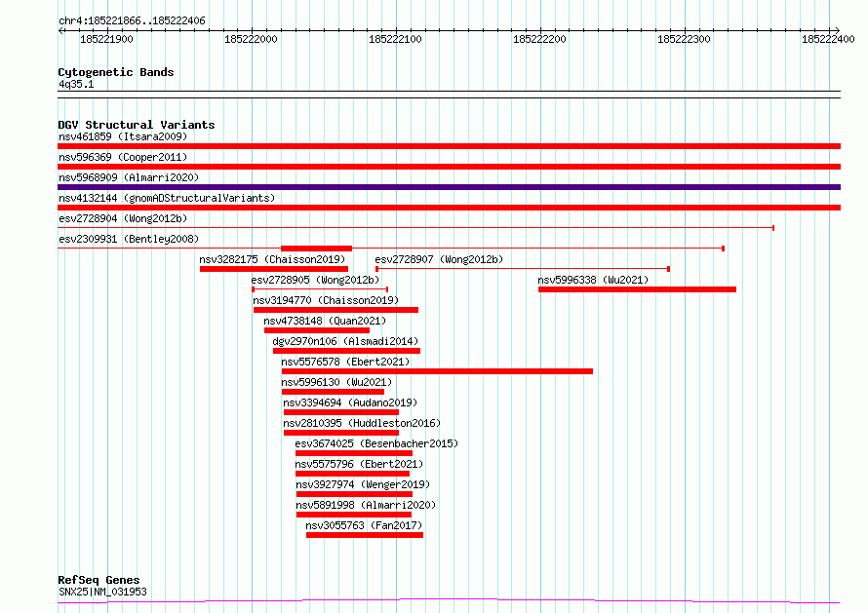Screen dimensions: 868x613
Task: Click the red bar under nsv5996338 (Wu2021)
Action: tap(637, 289)
